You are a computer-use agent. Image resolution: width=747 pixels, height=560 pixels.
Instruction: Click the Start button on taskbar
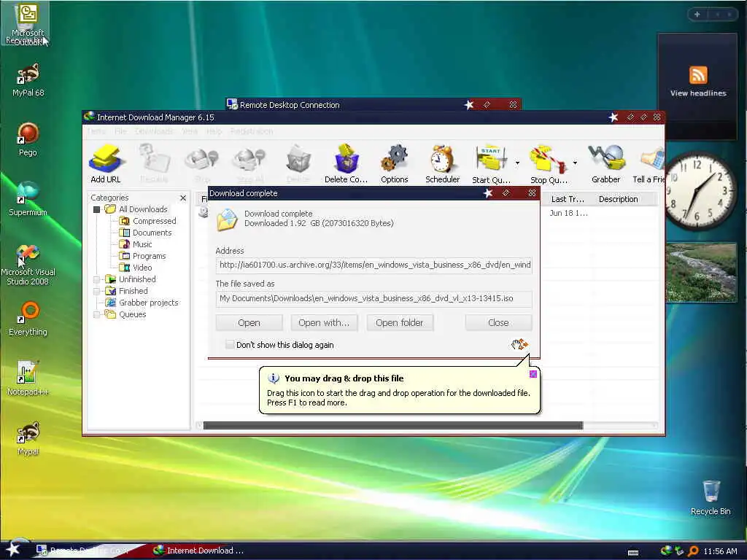(13, 550)
